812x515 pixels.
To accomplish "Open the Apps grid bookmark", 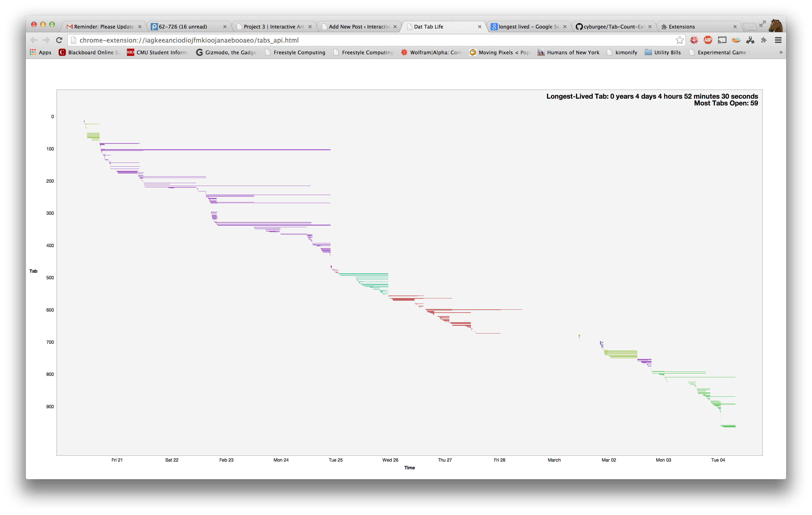I will tap(41, 52).
